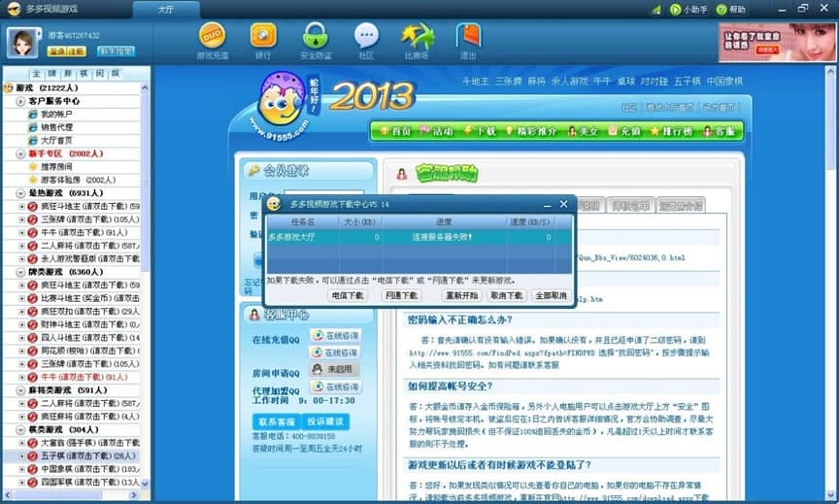Switch to the 大厅 tab
The width and height of the screenshot is (839, 504).
pos(166,10)
